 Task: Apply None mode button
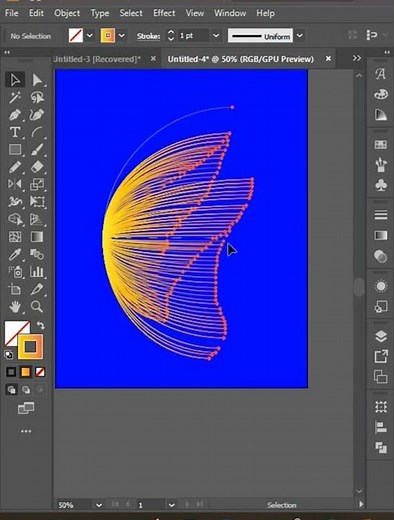click(40, 372)
